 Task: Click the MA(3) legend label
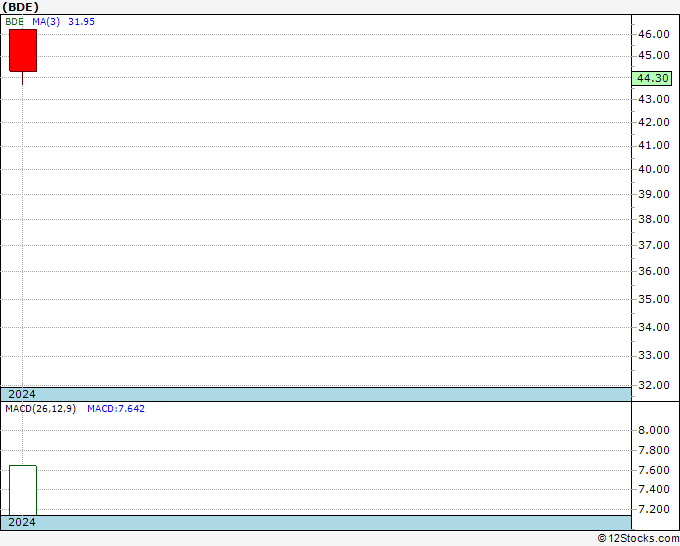coord(46,22)
